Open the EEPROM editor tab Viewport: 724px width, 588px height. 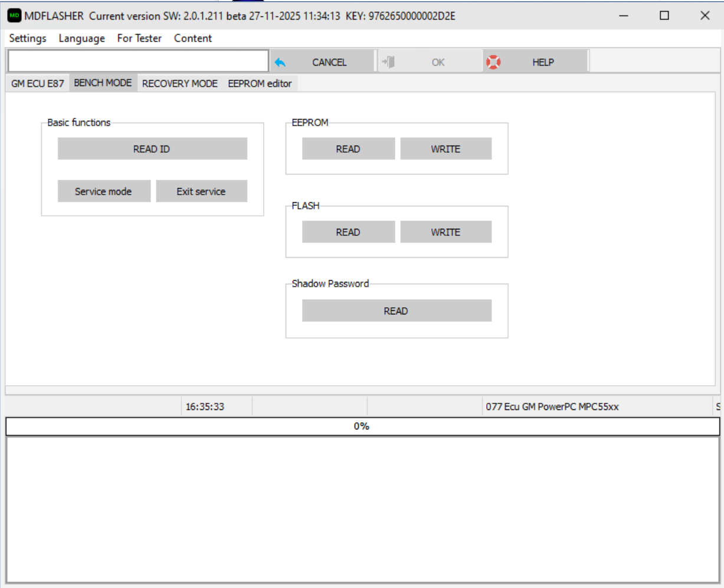tap(260, 84)
